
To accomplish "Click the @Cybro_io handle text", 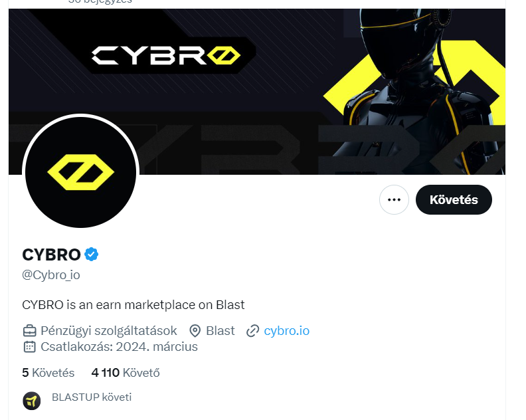I will [x=51, y=275].
